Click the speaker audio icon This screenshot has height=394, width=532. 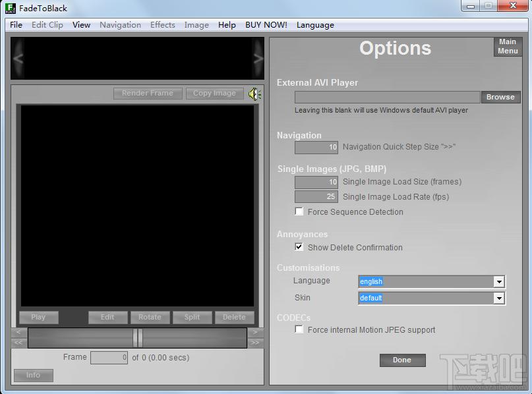[254, 94]
